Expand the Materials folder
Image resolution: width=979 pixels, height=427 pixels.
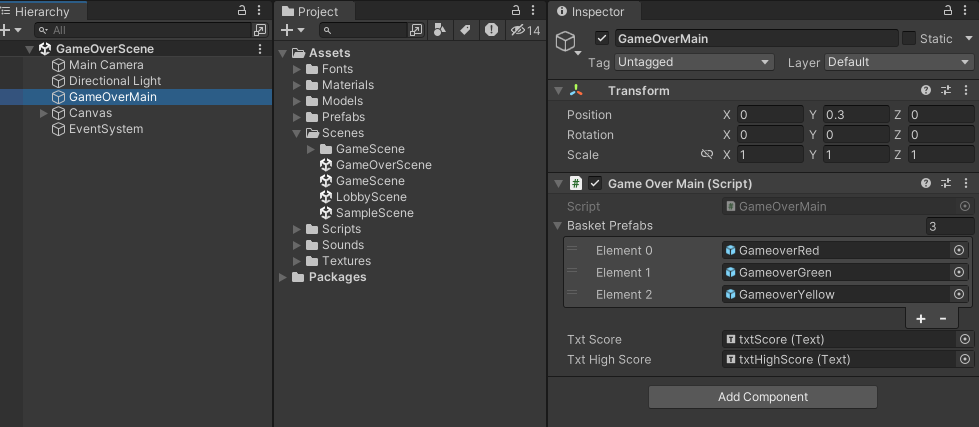(x=297, y=85)
